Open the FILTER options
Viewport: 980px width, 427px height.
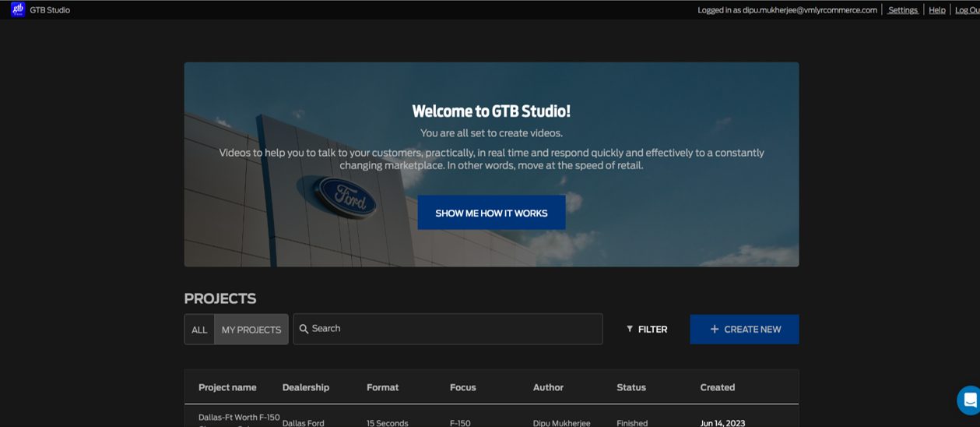pyautogui.click(x=647, y=329)
